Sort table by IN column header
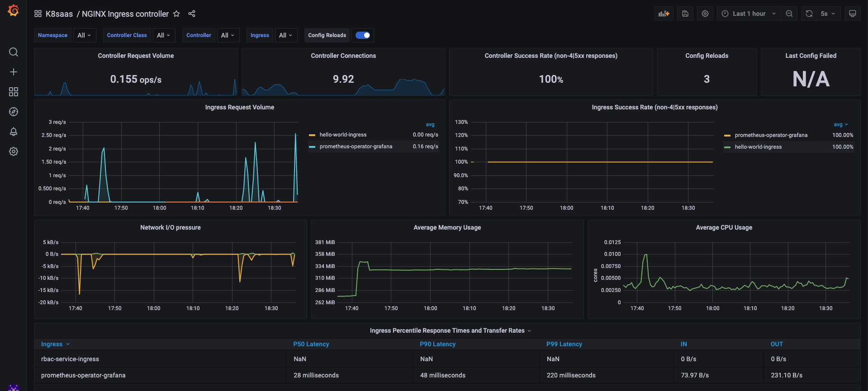This screenshot has width=868, height=391. point(683,344)
